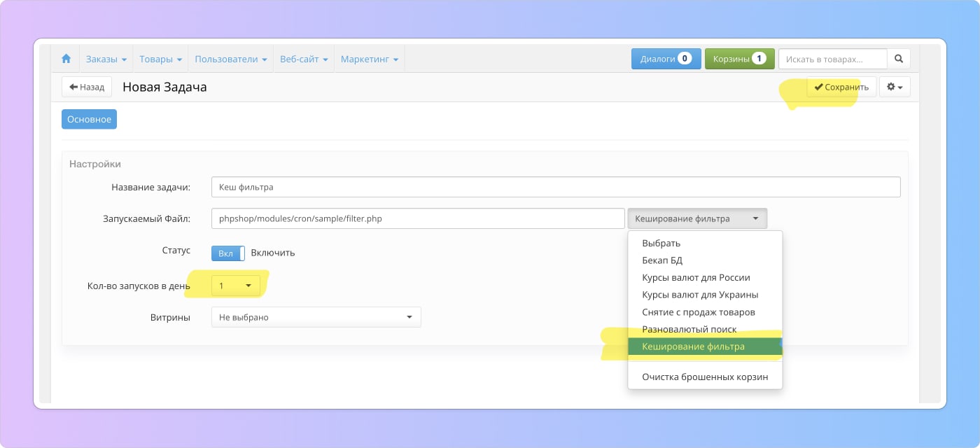This screenshot has height=448, width=980.
Task: Select Бекап БД from the list
Action: point(661,260)
